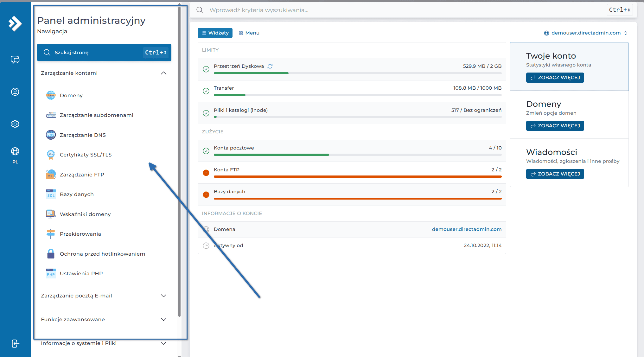Click ZOBACZ WIĘCEJ under Wiadomości

coord(555,174)
